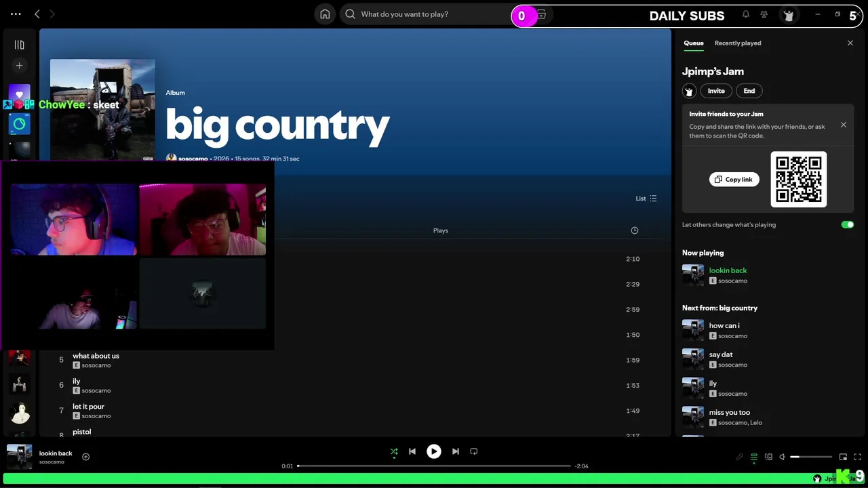Disable Let others change what's playing
Viewport: 868px width, 488px height.
[847, 224]
